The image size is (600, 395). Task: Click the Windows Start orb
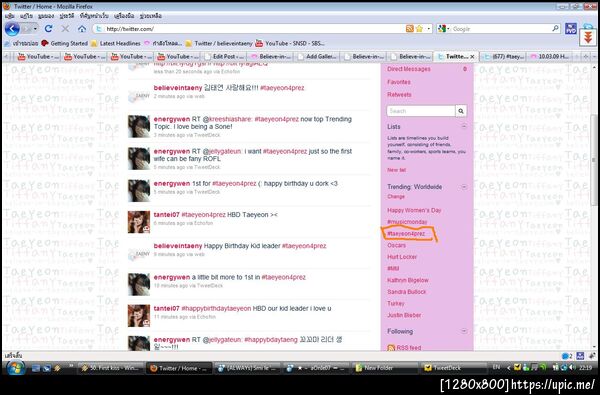coord(16,368)
